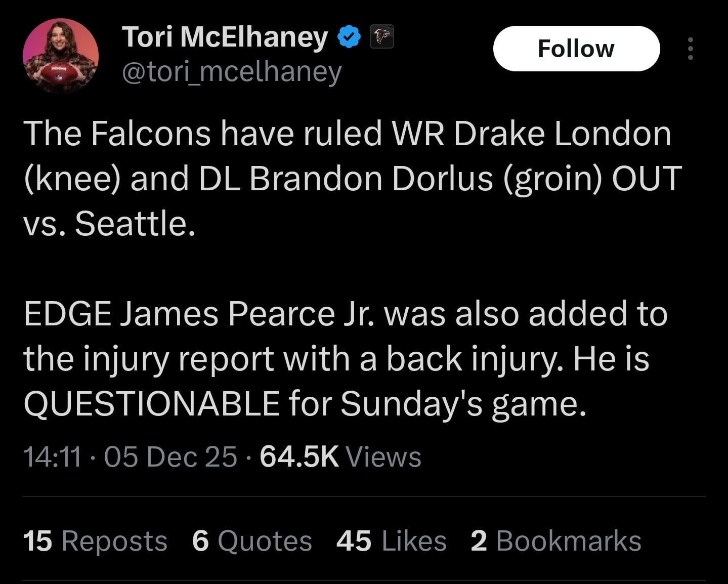Click the 2 Bookmarks count
728x584 pixels.
tap(555, 540)
